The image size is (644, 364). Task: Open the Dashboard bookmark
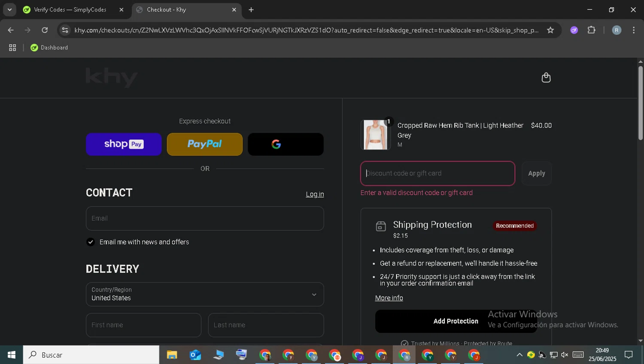49,48
